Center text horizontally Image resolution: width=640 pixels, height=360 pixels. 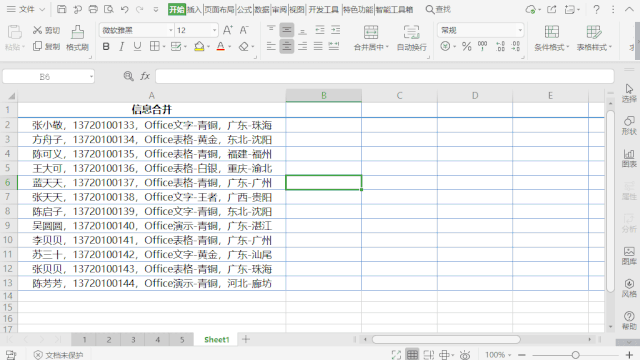click(287, 47)
